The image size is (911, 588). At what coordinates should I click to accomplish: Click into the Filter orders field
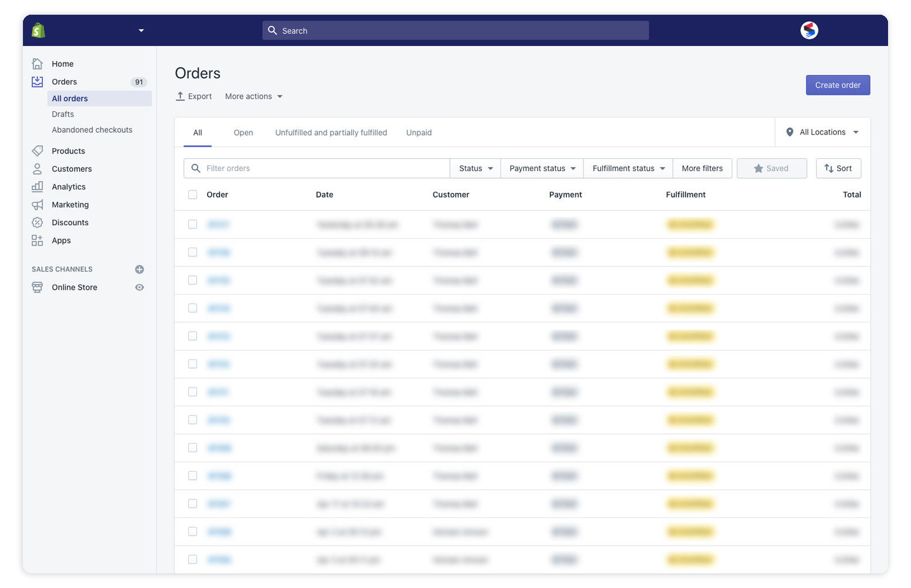[323, 168]
